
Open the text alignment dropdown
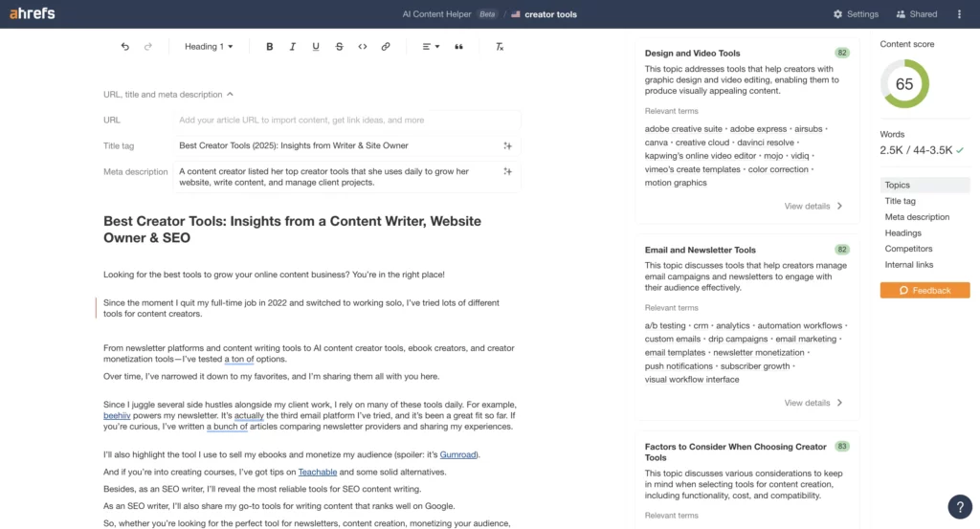[431, 46]
